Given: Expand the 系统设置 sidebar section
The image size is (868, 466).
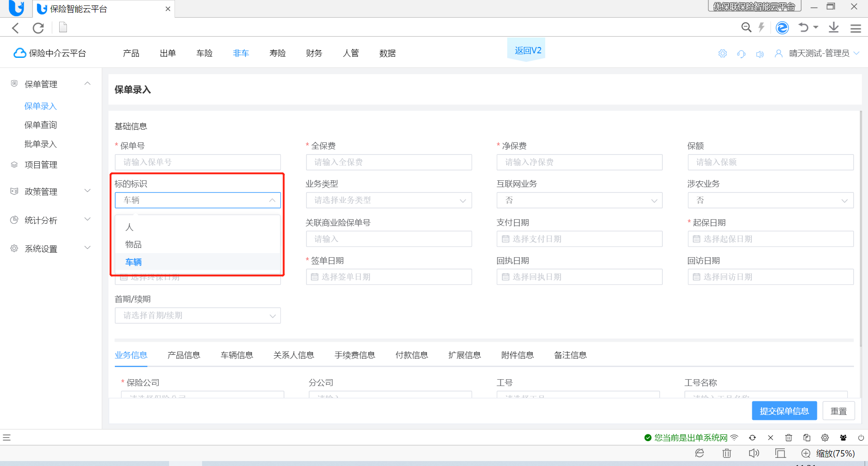Looking at the screenshot, I should click(x=88, y=248).
